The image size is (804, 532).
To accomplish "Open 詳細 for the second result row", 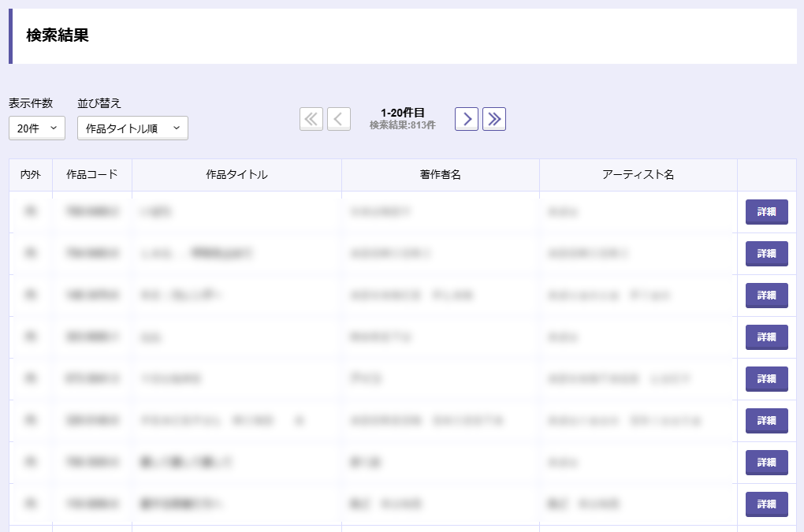I will [767, 254].
